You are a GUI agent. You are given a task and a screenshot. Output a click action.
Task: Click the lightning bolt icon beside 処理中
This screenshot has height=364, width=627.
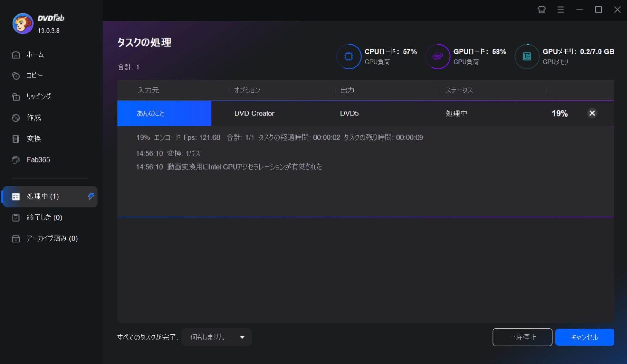tap(91, 196)
